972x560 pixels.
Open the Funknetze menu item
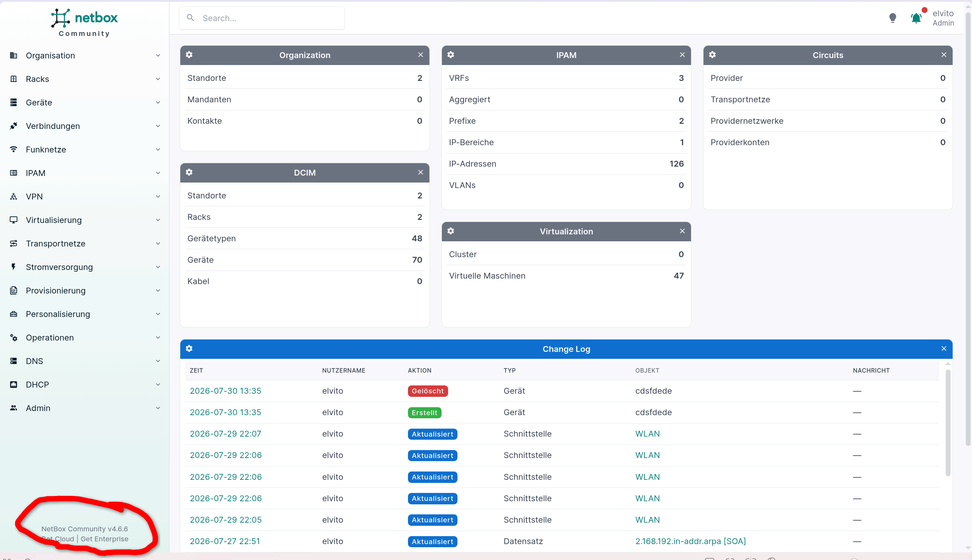point(84,149)
